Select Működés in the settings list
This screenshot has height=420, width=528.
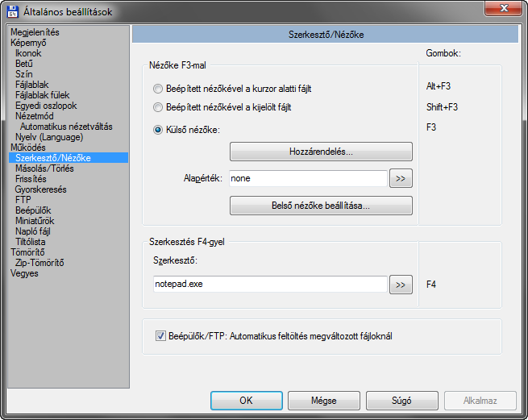click(28, 148)
